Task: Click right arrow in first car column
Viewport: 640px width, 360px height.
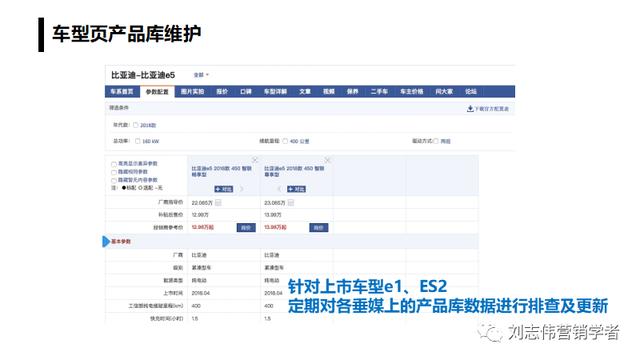Action: click(x=241, y=189)
